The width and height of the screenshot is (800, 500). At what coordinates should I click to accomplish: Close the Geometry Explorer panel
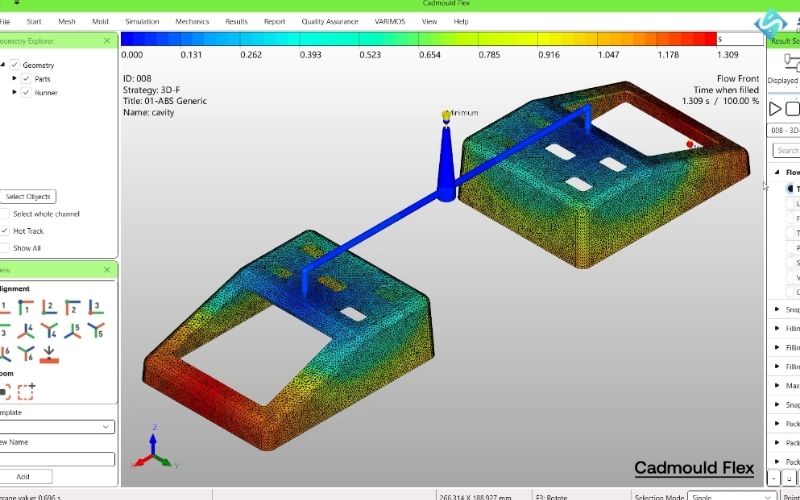(107, 41)
